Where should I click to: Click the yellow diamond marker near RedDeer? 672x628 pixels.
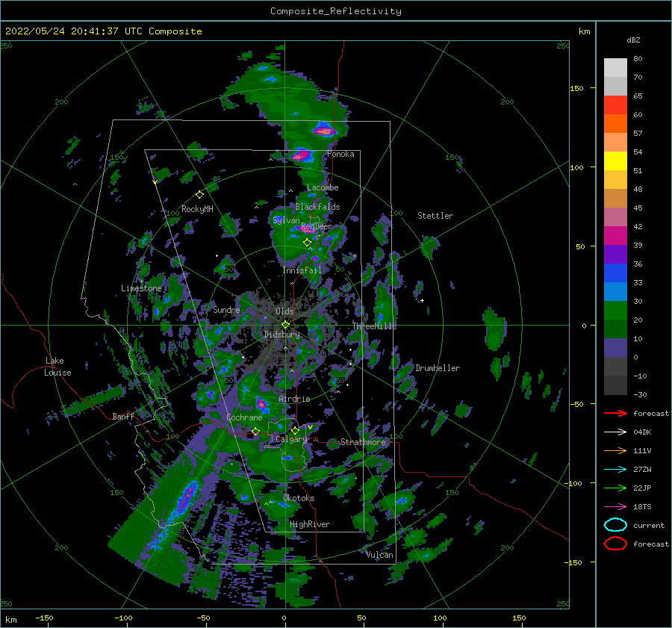307,243
